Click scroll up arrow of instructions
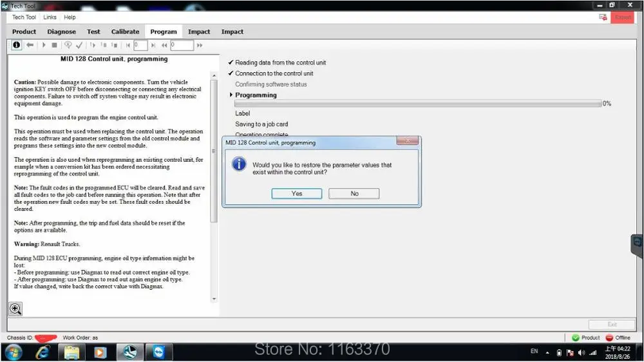644x362 pixels. [x=214, y=75]
